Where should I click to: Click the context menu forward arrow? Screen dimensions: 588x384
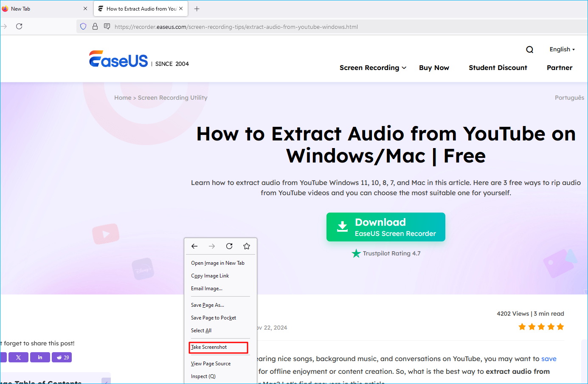(x=212, y=246)
